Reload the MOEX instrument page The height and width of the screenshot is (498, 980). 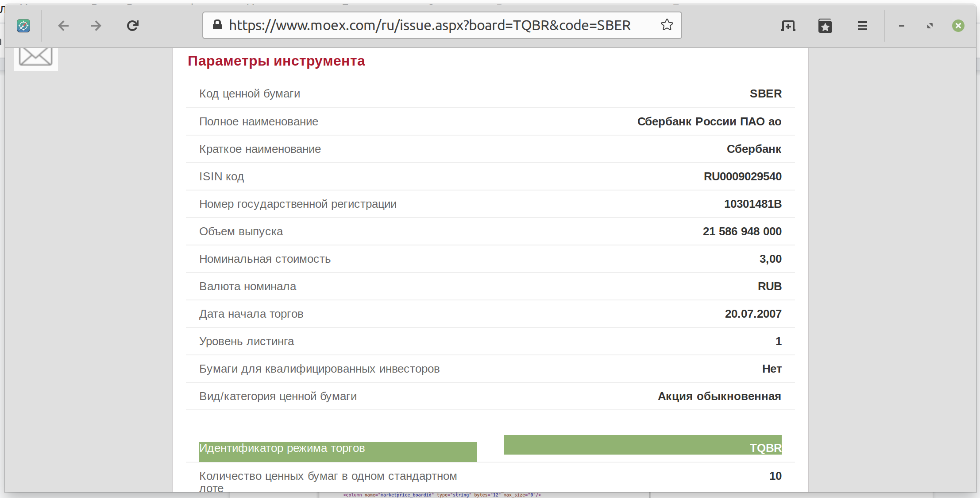(132, 25)
